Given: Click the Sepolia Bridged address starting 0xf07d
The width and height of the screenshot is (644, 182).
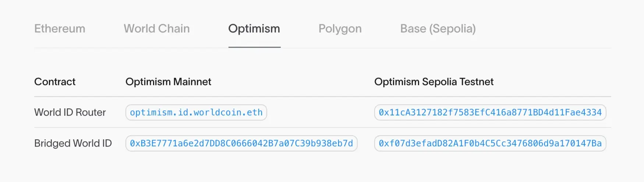Looking at the screenshot, I should [490, 143].
